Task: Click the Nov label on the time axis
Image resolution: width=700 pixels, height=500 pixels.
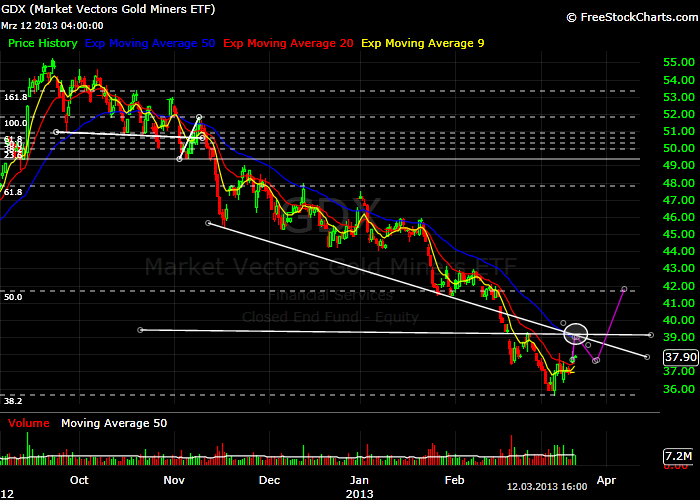Action: coord(174,480)
